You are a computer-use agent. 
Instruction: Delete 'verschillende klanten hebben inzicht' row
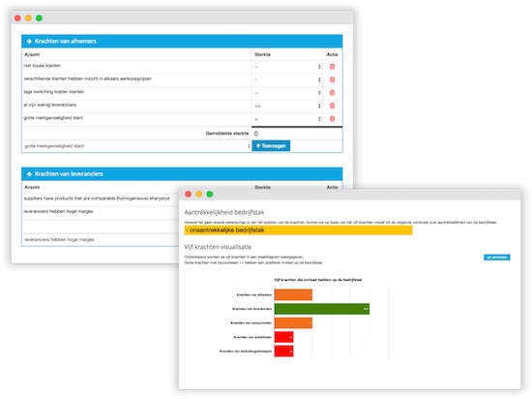(332, 79)
